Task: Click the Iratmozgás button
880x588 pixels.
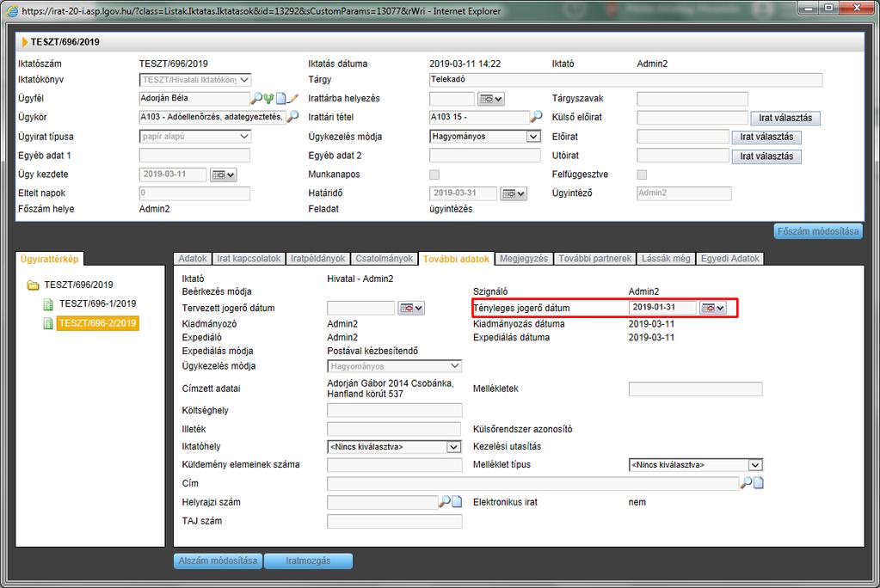Action: 308,561
